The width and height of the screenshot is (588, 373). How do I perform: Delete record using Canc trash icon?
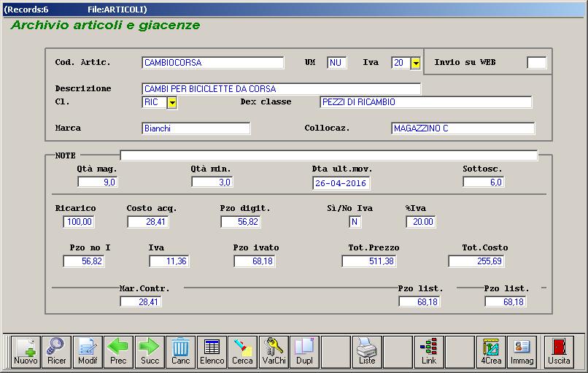tap(181, 351)
